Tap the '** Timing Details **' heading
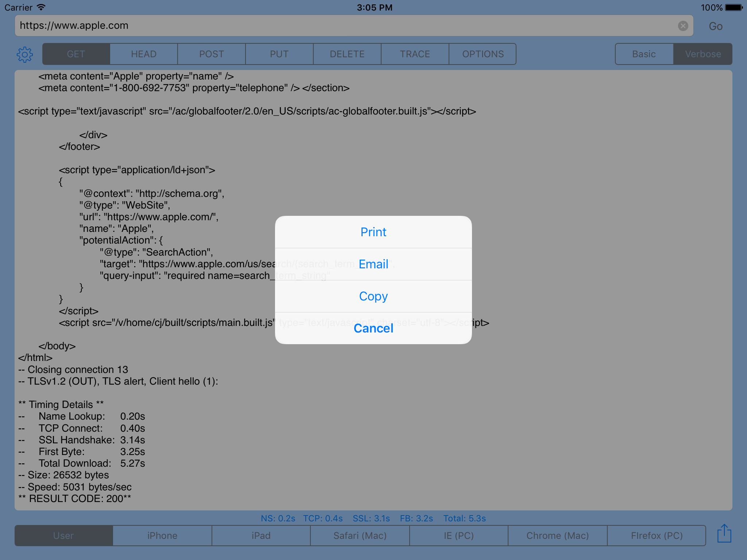 [61, 405]
